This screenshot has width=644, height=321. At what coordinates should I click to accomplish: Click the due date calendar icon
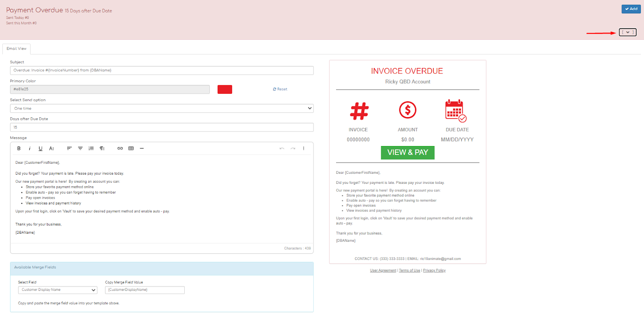click(456, 111)
